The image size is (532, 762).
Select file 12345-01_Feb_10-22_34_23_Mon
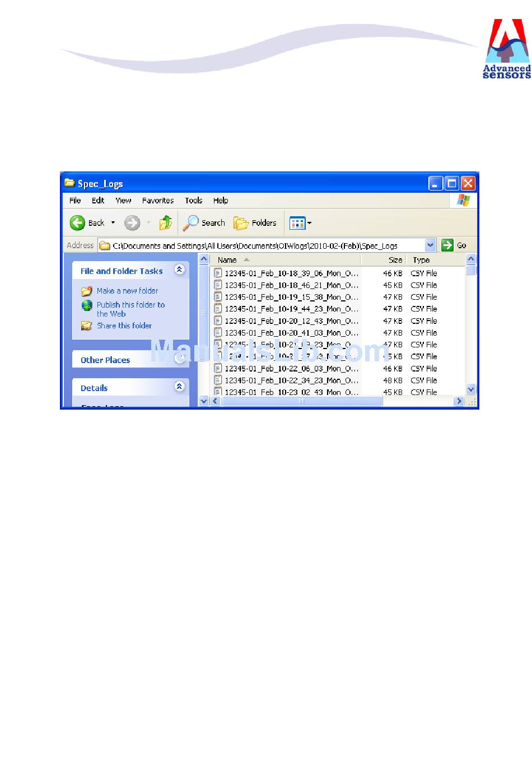(x=291, y=380)
